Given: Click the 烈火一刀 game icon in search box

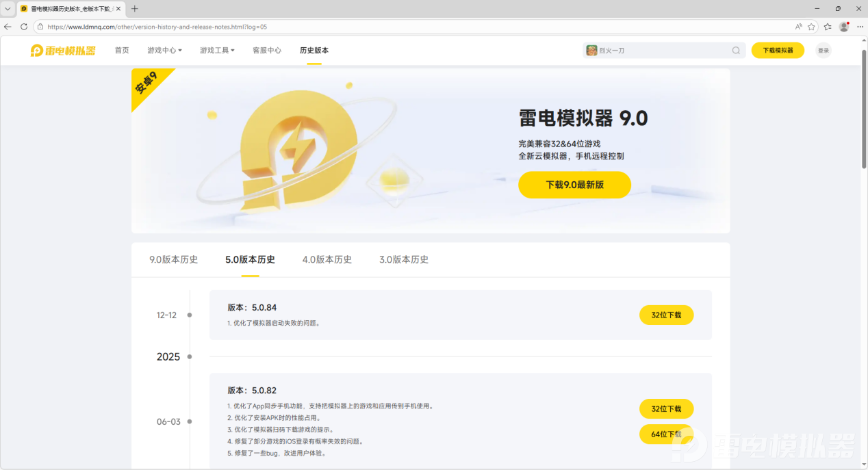Looking at the screenshot, I should click(591, 51).
